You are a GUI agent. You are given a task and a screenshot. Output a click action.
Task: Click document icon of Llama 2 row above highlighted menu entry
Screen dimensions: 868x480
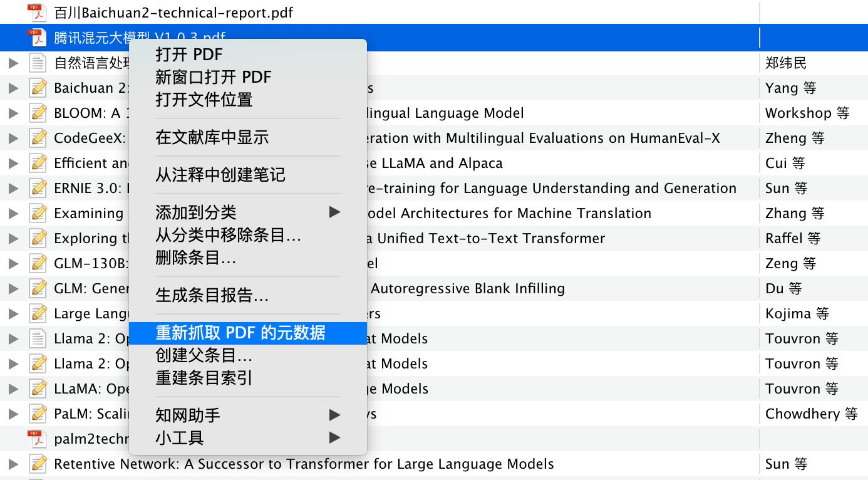pyautogui.click(x=38, y=338)
